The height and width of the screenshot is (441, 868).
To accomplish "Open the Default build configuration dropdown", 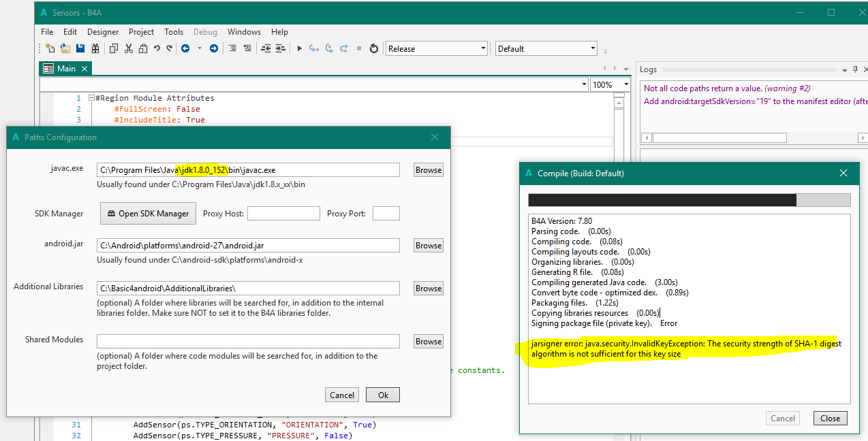I will pos(593,48).
